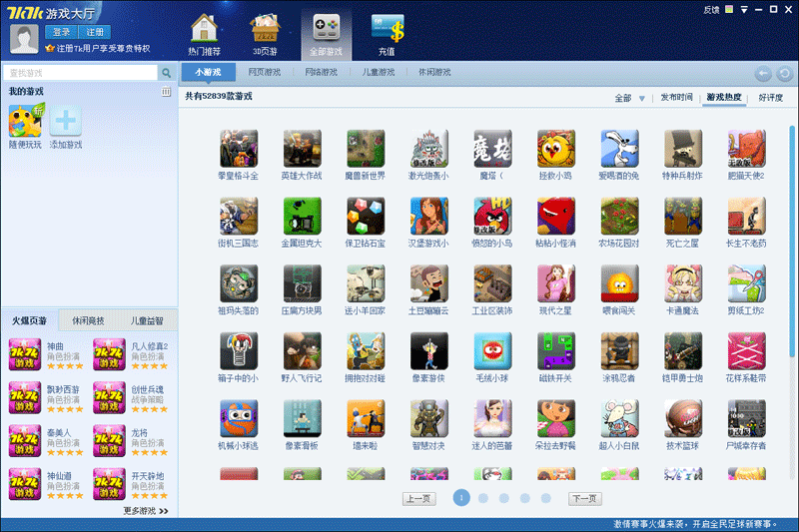The width and height of the screenshot is (799, 532).
Task: Go to 上一页 previous page
Action: [419, 499]
